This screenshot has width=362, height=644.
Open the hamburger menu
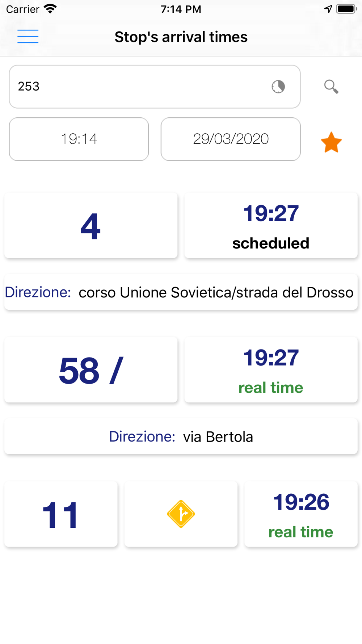pos(28,37)
